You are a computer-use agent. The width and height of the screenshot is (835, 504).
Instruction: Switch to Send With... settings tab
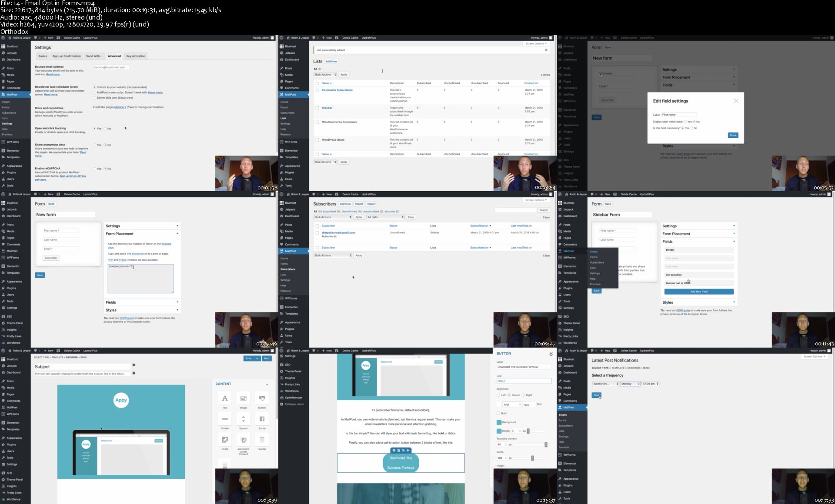pos(94,56)
